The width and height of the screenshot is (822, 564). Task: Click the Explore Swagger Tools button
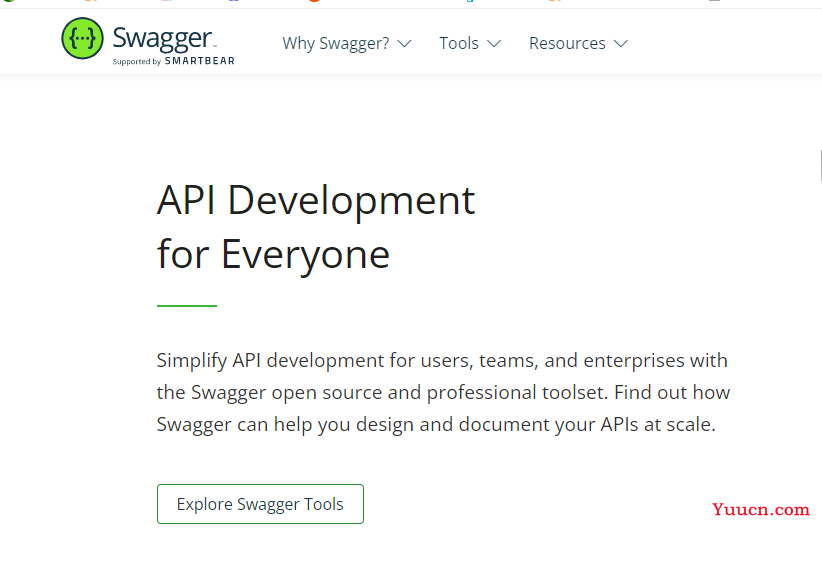click(x=260, y=504)
